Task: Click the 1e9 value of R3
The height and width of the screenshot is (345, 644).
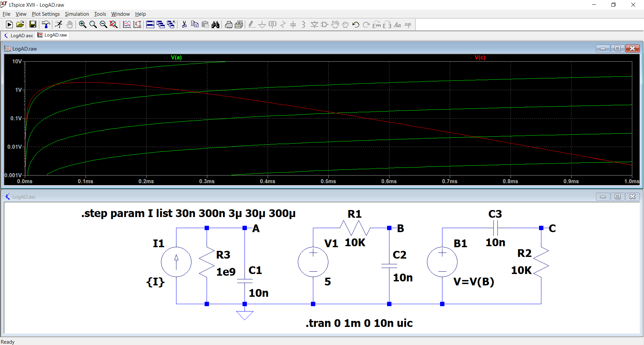Action: coord(226,272)
